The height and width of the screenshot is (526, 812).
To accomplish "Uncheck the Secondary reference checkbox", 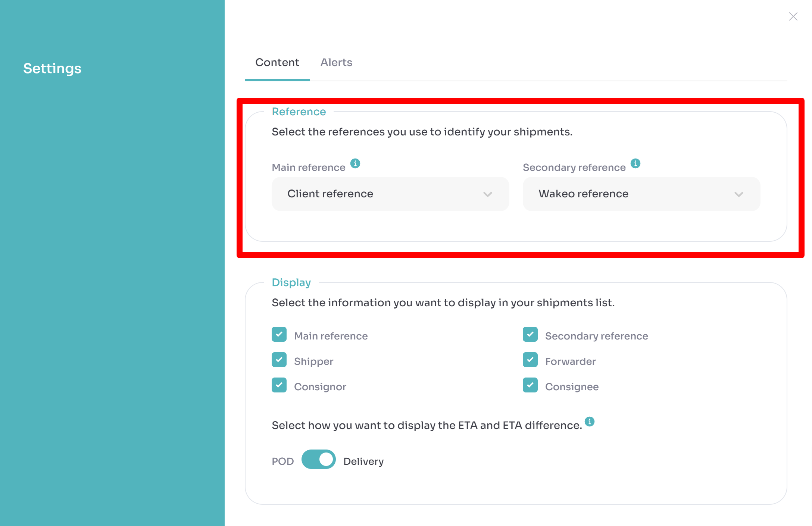I will pyautogui.click(x=530, y=335).
